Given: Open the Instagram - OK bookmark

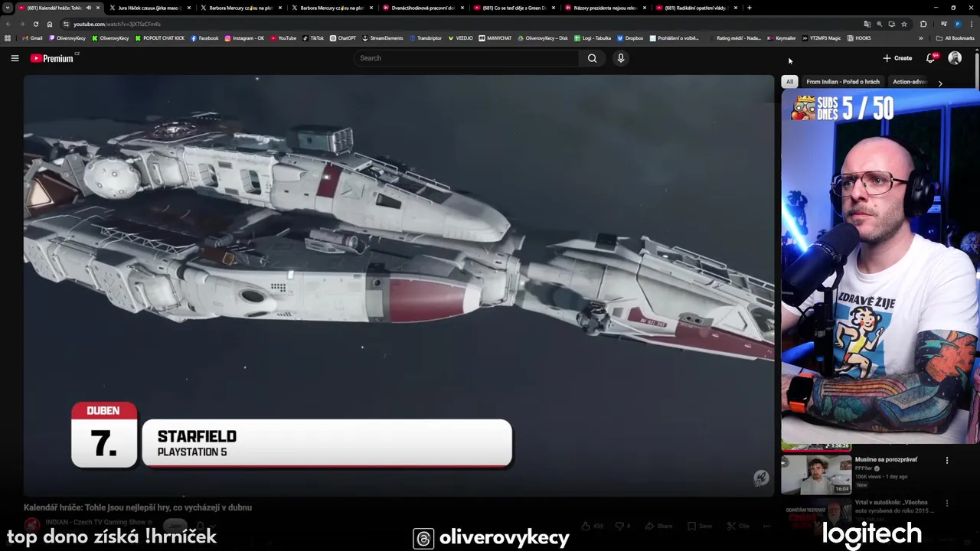Looking at the screenshot, I should click(244, 37).
